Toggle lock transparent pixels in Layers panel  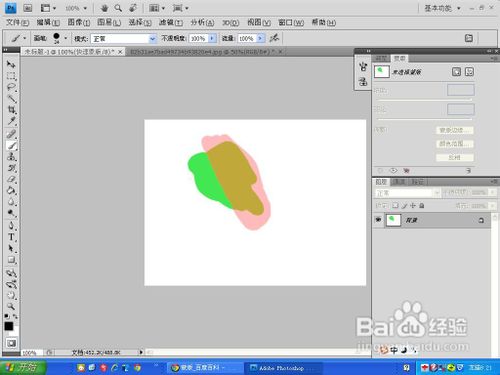click(x=395, y=206)
